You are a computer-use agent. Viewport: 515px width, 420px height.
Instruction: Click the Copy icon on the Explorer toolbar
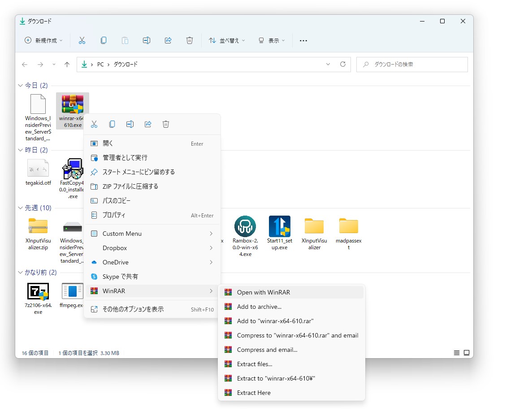(104, 40)
